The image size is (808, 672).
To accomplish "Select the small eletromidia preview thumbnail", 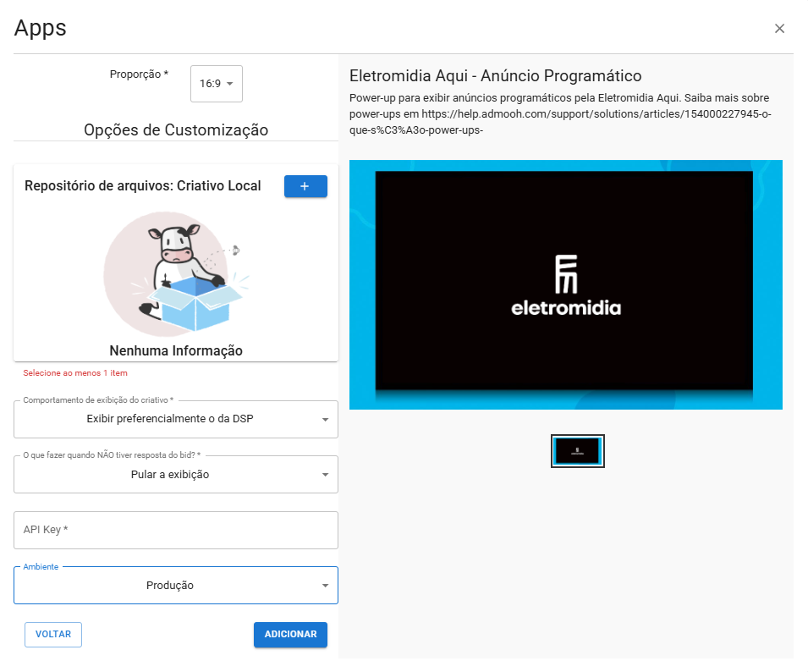I will coord(578,451).
